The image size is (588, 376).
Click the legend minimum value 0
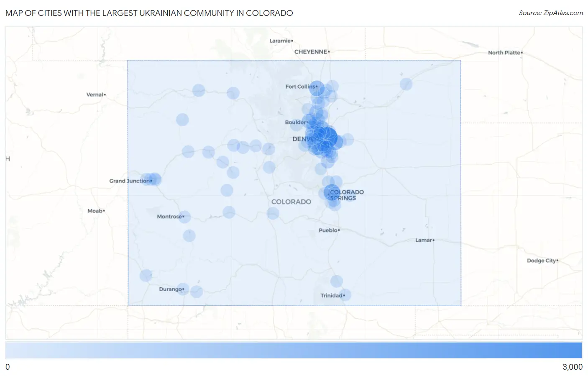pos(8,367)
